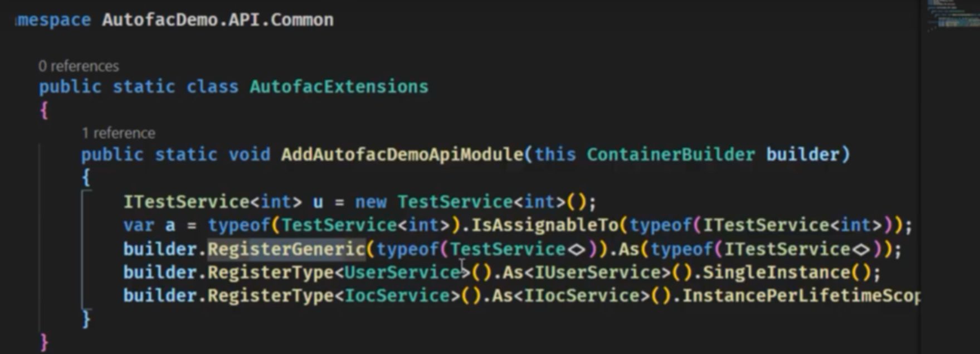Image resolution: width=980 pixels, height=354 pixels.
Task: Click the class's opening pink brace
Action: tap(44, 110)
